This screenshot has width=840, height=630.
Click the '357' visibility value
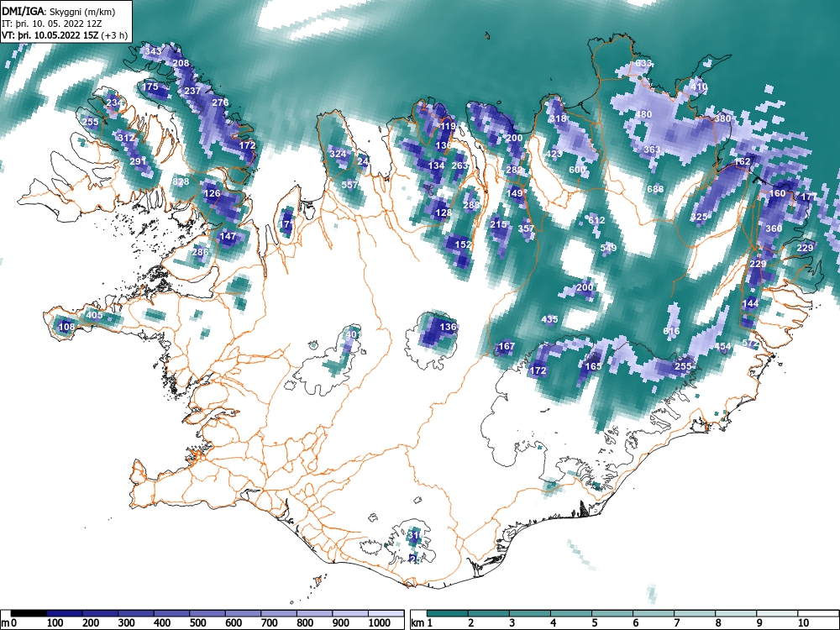click(x=526, y=228)
